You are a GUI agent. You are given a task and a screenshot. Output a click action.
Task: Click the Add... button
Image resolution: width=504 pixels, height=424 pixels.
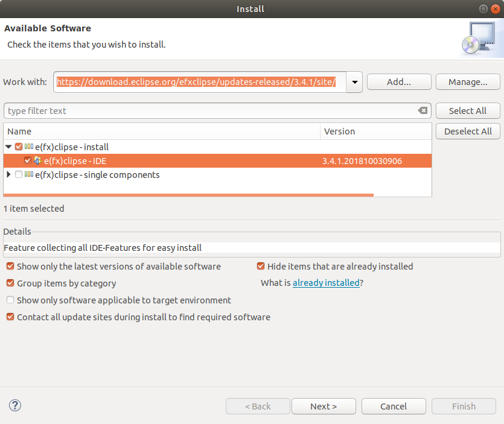[399, 82]
